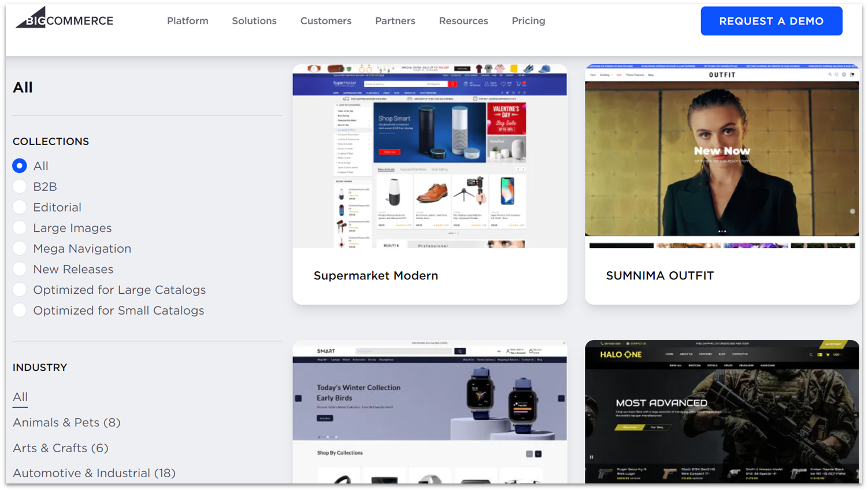Screen dimensions: 868x491
Task: Open the Supermarket Modern theme preview image
Action: [430, 156]
